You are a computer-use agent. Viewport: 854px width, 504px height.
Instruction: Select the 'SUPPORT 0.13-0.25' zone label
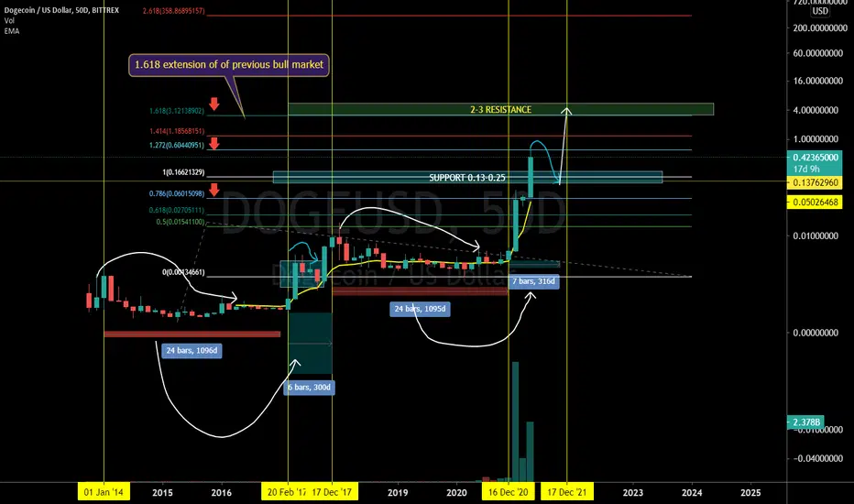click(466, 178)
